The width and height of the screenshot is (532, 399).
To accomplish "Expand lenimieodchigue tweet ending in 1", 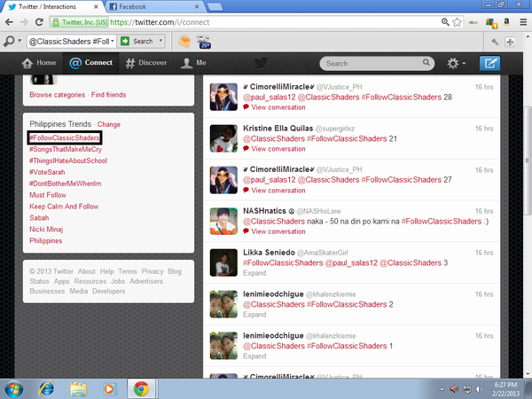I will coord(254,356).
